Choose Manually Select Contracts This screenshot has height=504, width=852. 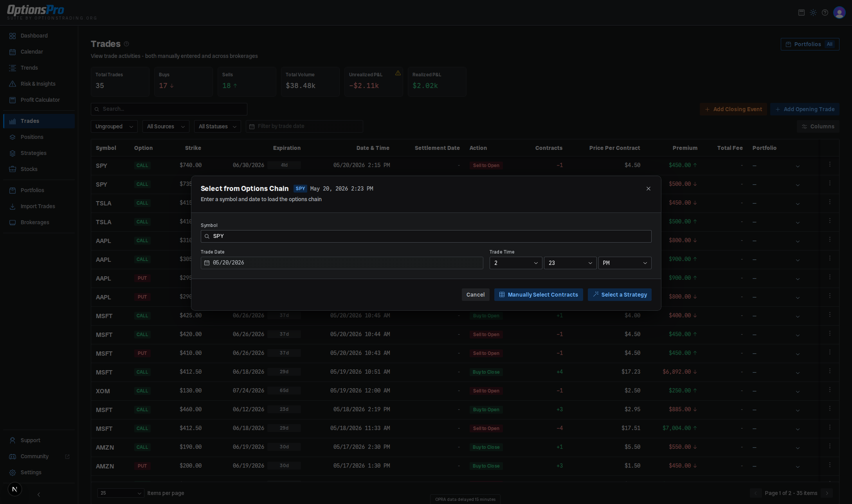(538, 295)
